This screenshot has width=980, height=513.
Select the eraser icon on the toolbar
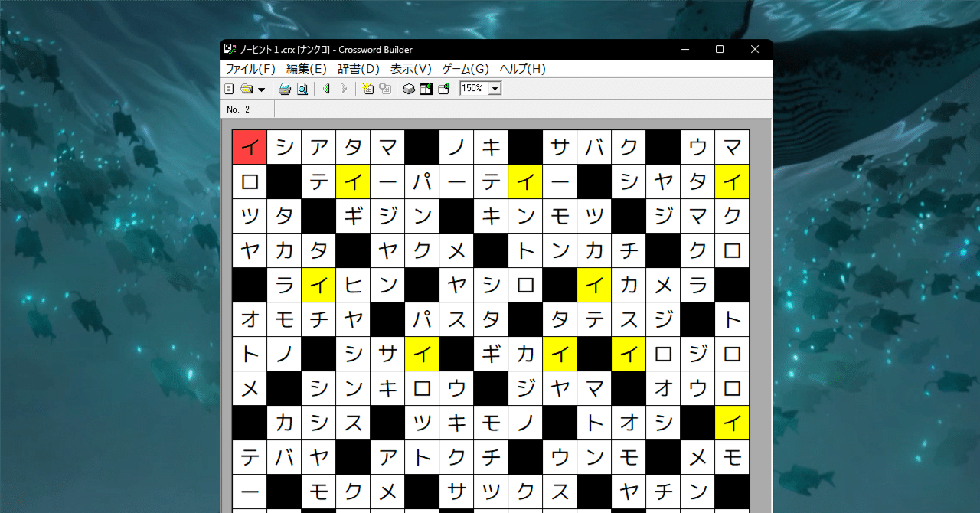(410, 88)
